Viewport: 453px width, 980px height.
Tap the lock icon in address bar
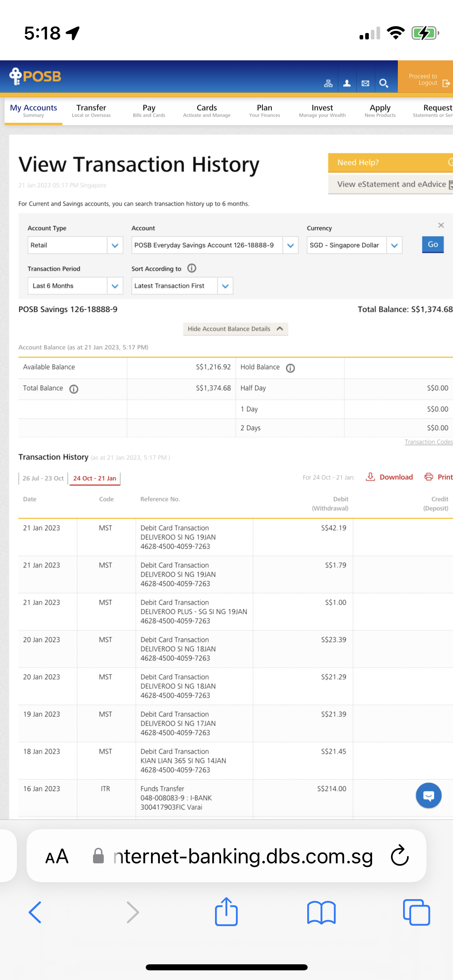pos(98,856)
